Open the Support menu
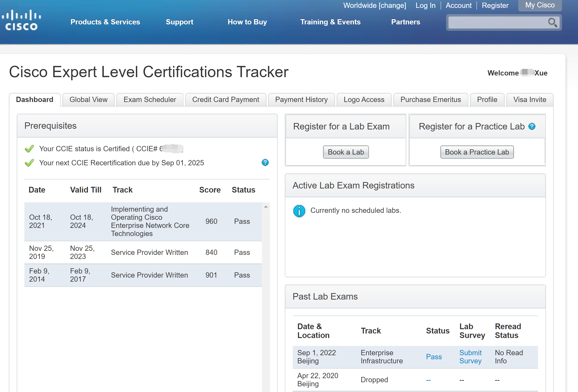This screenshot has height=392, width=578. coord(179,22)
